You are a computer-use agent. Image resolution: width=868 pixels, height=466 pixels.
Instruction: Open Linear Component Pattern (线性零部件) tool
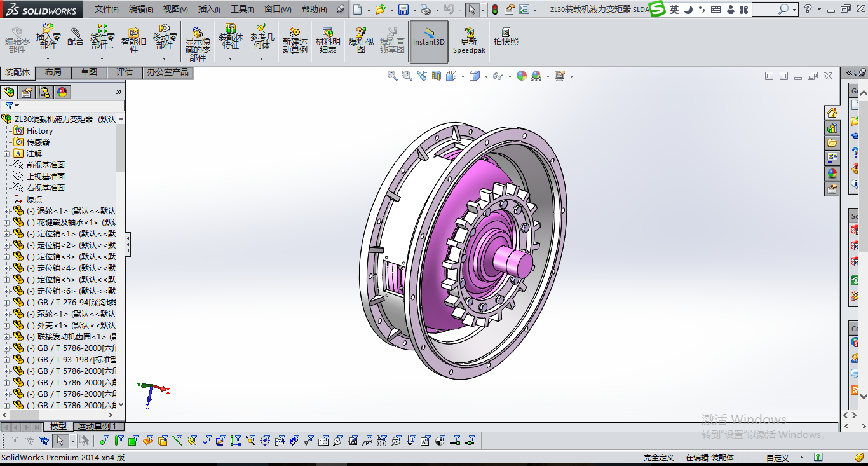pyautogui.click(x=102, y=36)
